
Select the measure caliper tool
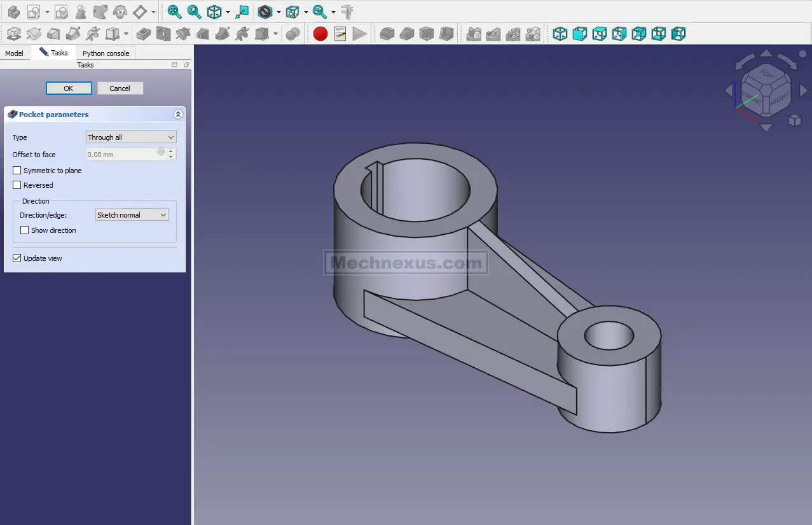click(x=347, y=11)
